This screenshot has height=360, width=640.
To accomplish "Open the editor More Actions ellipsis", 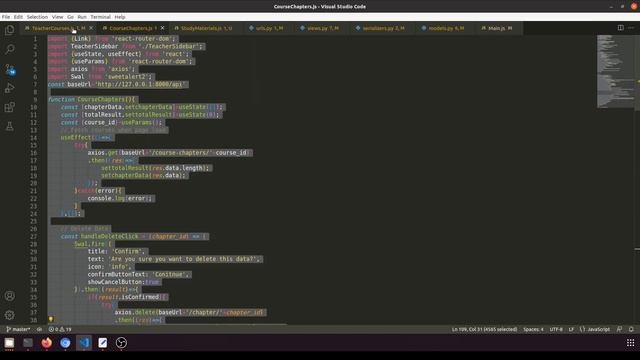I will point(631,28).
